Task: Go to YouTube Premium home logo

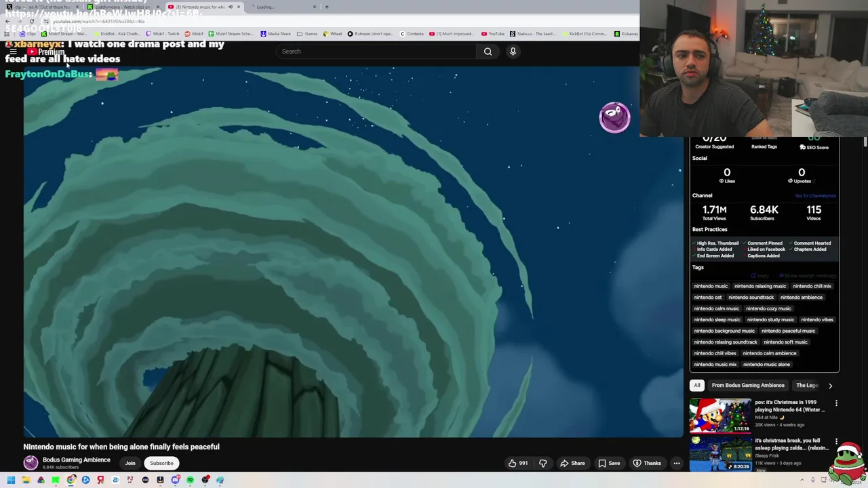Action: click(x=46, y=52)
